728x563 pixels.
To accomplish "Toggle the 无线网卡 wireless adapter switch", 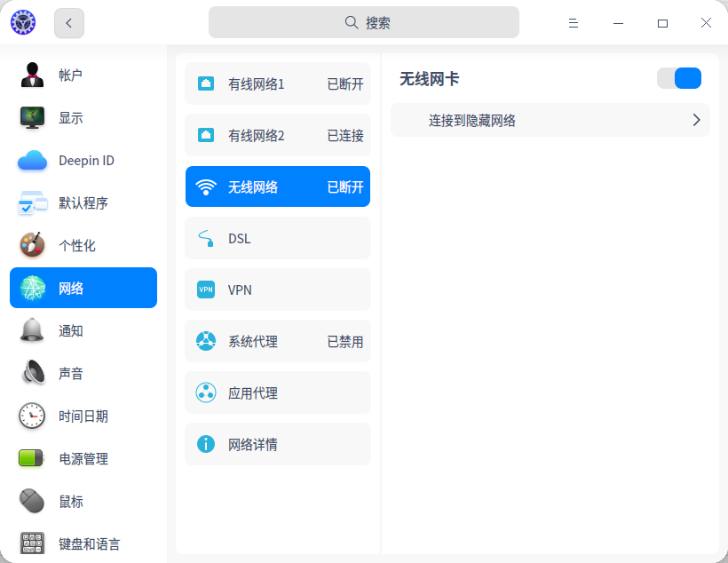I will point(679,78).
